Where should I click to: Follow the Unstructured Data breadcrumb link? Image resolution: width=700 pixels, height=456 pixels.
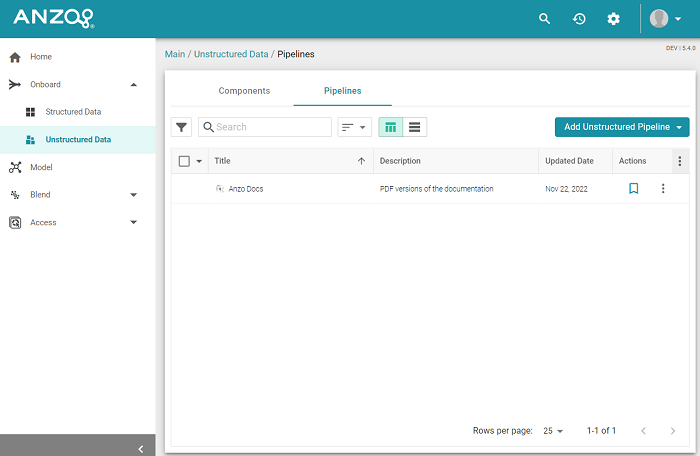(x=231, y=54)
